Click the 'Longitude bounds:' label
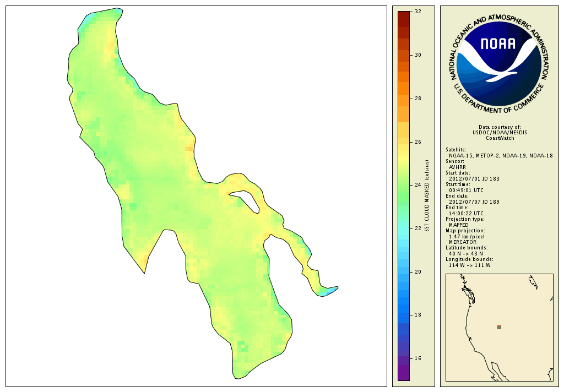 pyautogui.click(x=469, y=259)
